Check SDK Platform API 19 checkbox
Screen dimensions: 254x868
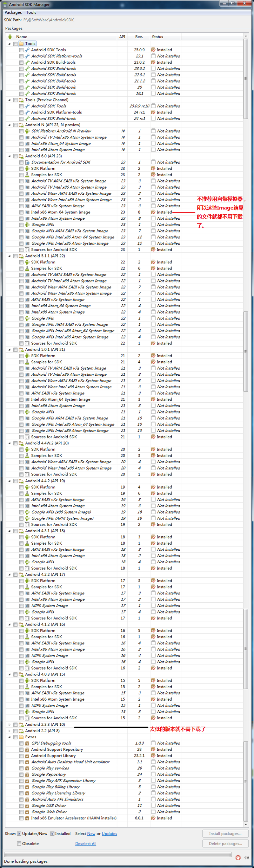coord(21,487)
